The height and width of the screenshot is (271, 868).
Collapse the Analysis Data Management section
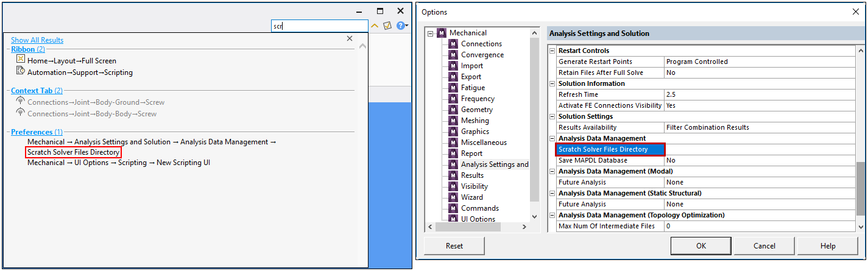(x=552, y=138)
